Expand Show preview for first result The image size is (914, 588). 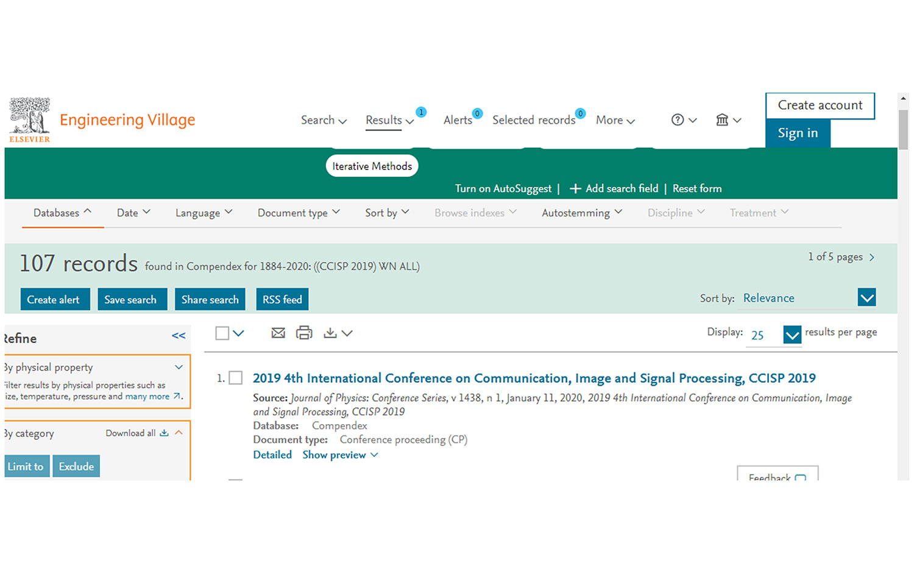tap(340, 455)
